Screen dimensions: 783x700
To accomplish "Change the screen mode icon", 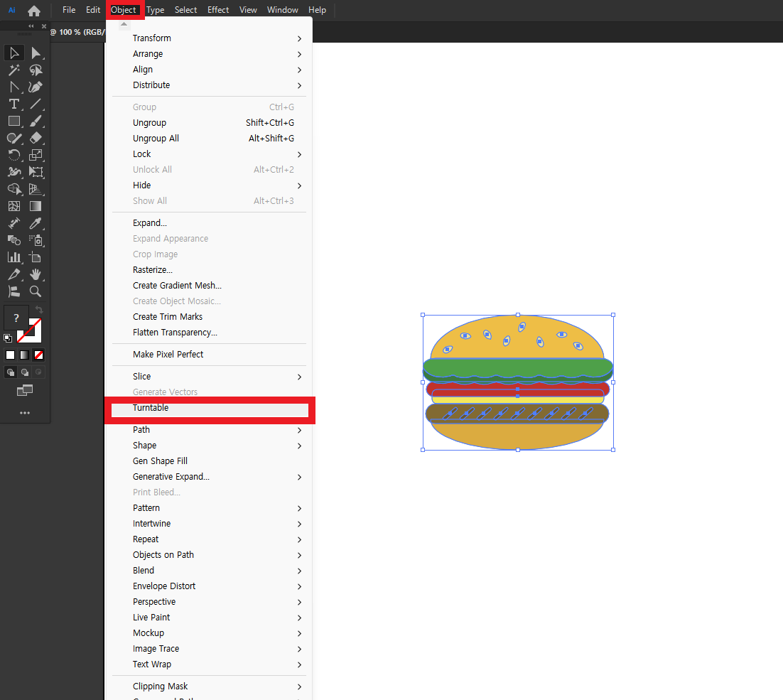I will click(x=24, y=390).
